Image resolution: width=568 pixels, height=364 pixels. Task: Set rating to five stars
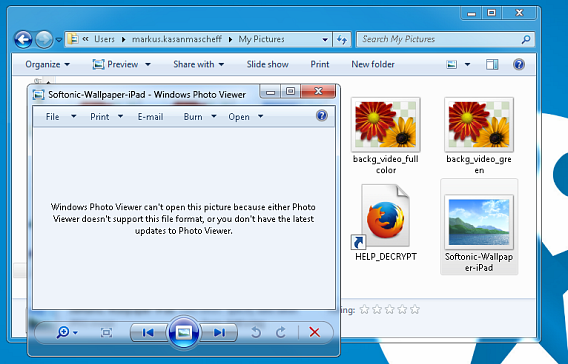[415, 310]
